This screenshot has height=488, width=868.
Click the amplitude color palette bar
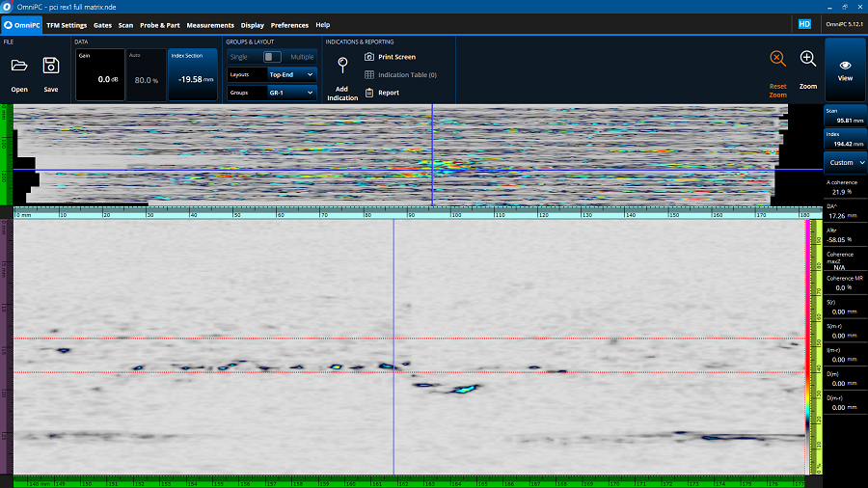point(807,347)
